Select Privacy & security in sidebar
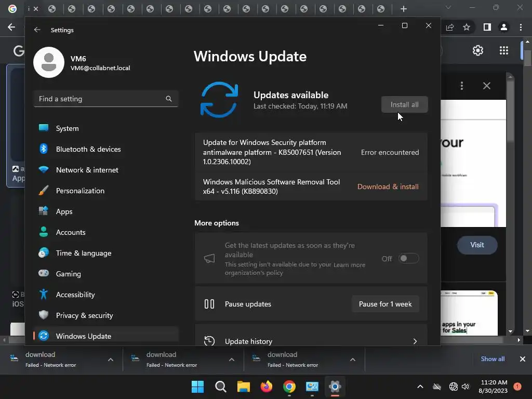The width and height of the screenshot is (532, 399). [106, 315]
